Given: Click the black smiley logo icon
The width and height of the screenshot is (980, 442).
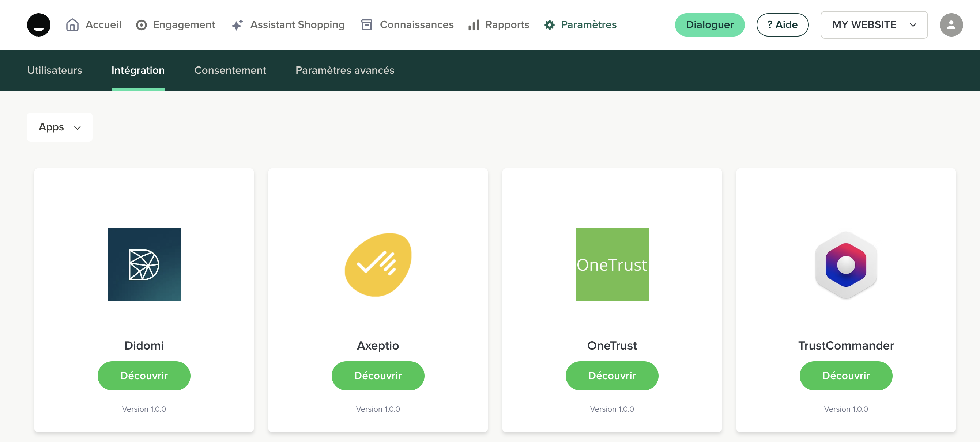Looking at the screenshot, I should (x=38, y=25).
